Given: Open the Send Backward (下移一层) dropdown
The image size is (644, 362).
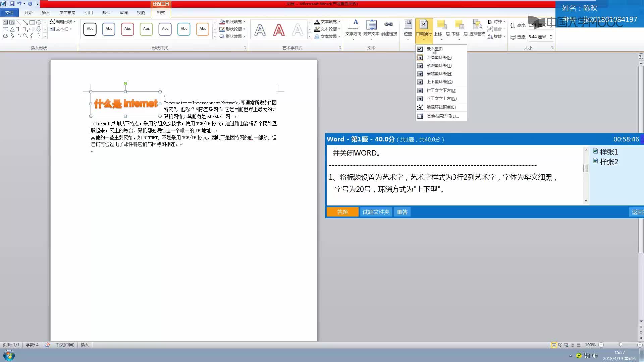Looking at the screenshot, I should 460,30.
